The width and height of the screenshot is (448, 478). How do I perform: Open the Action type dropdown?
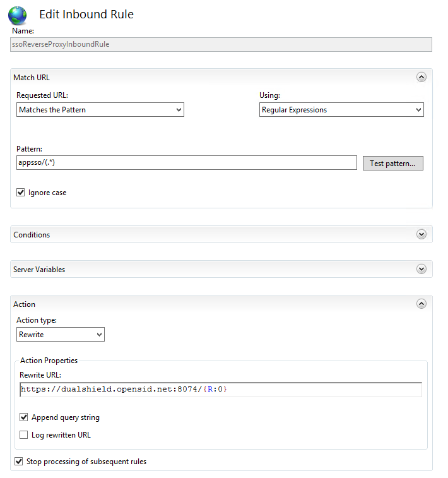pyautogui.click(x=61, y=335)
